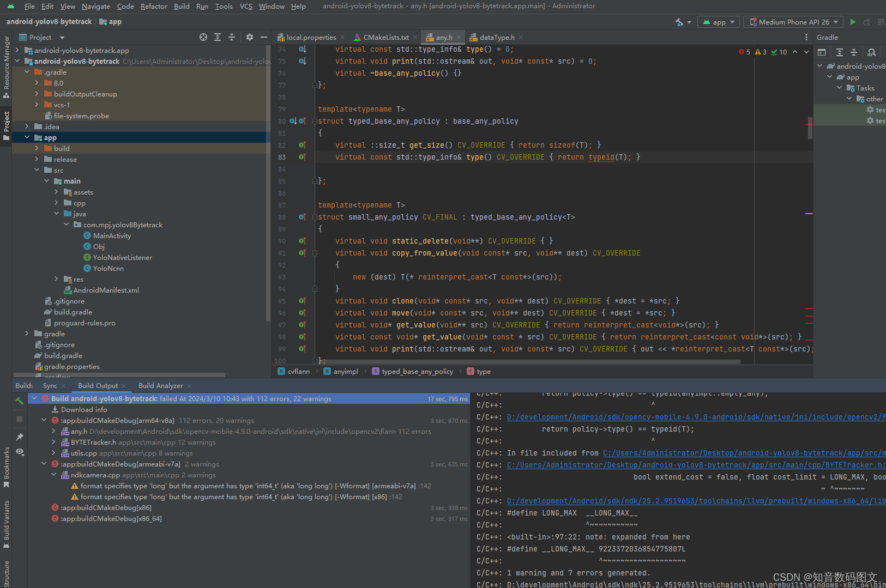Open Build Variants side tool window

(6, 524)
